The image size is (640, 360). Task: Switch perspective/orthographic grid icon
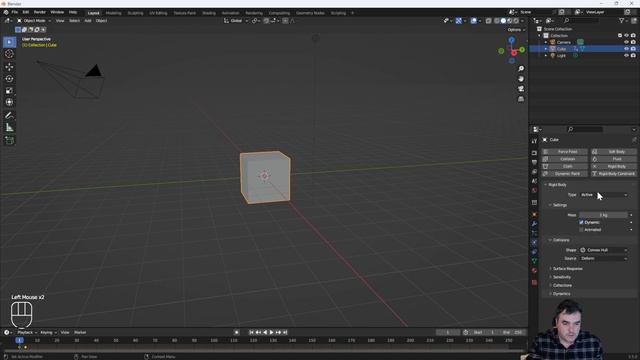pyautogui.click(x=521, y=99)
